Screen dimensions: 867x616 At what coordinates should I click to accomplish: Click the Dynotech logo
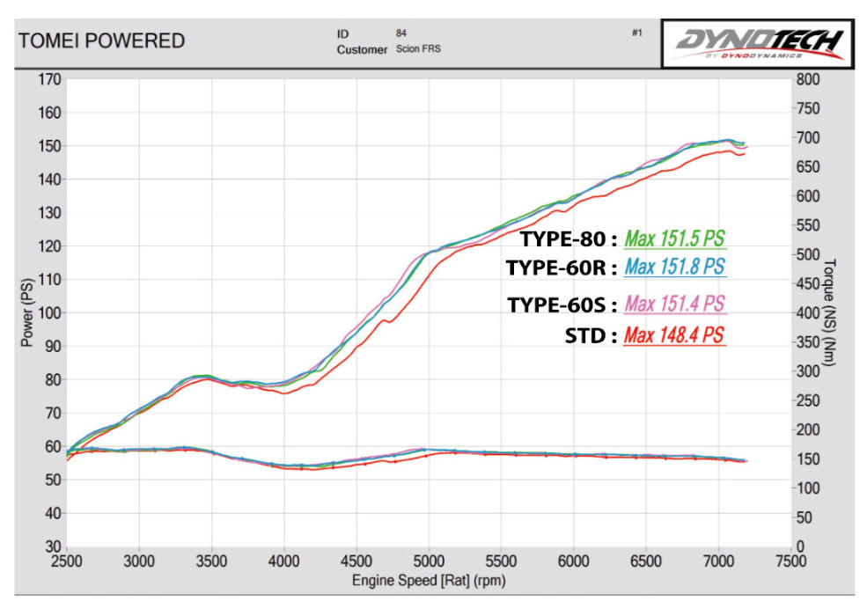click(x=758, y=43)
